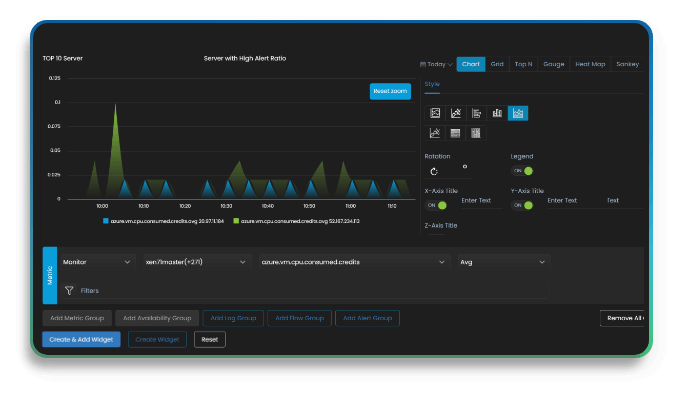Click Add Metric Group button
This screenshot has height=398, width=683.
coord(77,318)
